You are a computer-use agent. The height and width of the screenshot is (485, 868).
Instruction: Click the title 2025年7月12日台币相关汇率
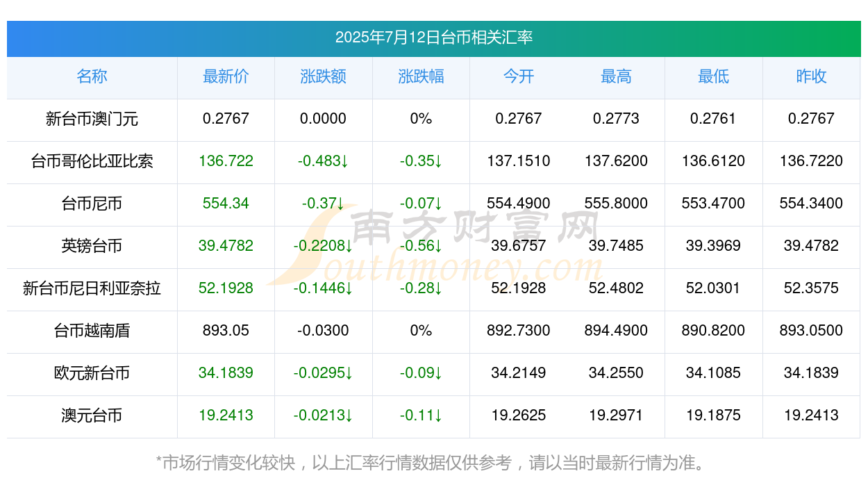434,38
